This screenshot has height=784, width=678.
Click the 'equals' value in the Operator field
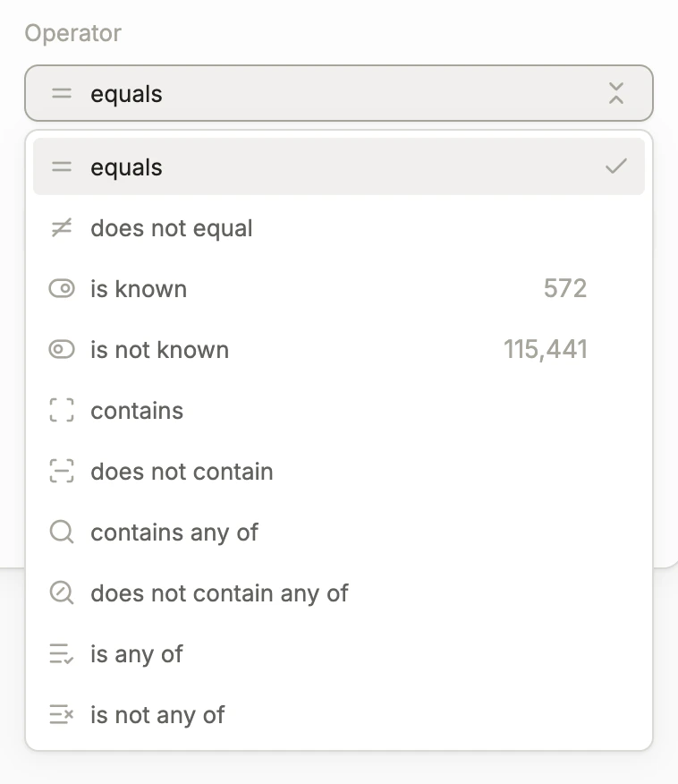pos(125,93)
